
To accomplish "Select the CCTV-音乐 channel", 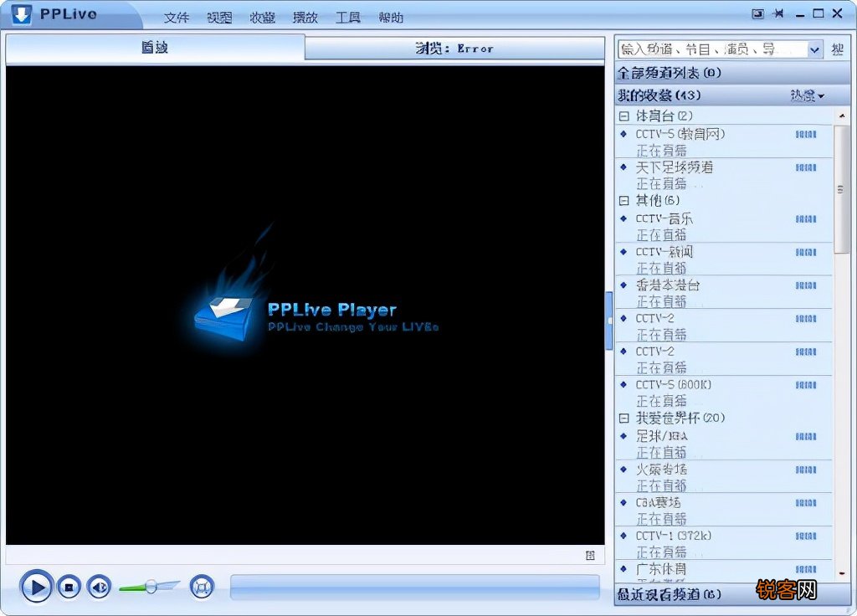I will (724, 226).
